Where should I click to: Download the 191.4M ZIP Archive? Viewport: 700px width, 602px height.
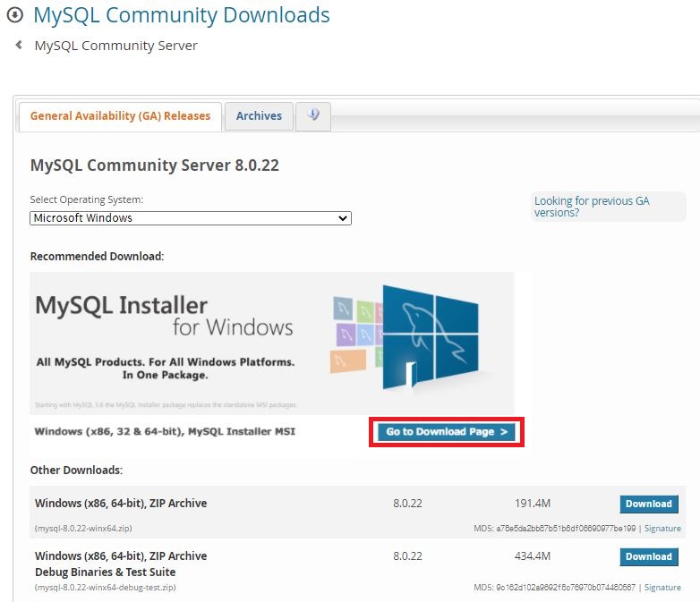(x=649, y=504)
